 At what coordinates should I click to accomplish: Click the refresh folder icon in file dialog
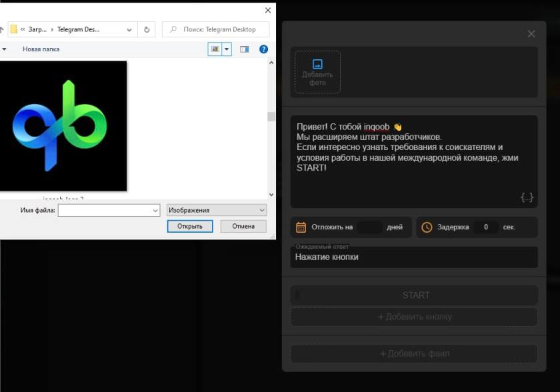(147, 29)
